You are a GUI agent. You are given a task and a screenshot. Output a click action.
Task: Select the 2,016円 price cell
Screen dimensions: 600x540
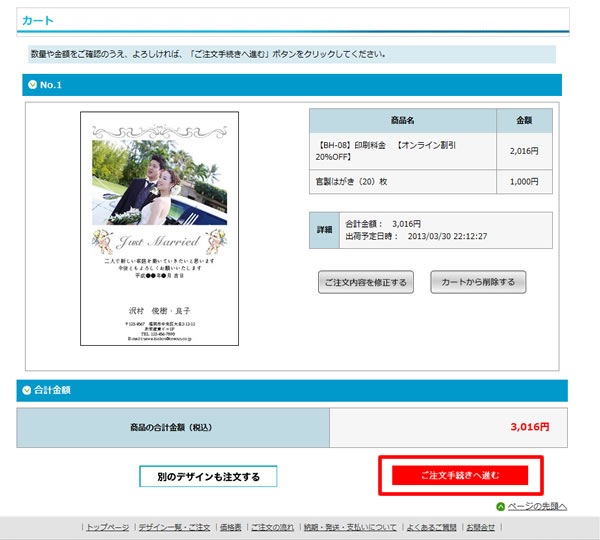[x=524, y=151]
